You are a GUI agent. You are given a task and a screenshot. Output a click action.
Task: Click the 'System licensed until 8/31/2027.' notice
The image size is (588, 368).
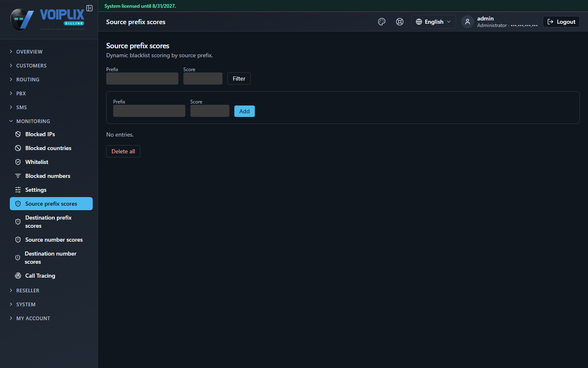pyautogui.click(x=140, y=6)
